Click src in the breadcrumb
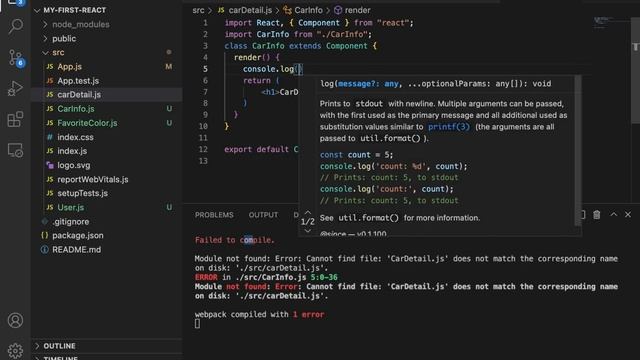 tap(198, 10)
